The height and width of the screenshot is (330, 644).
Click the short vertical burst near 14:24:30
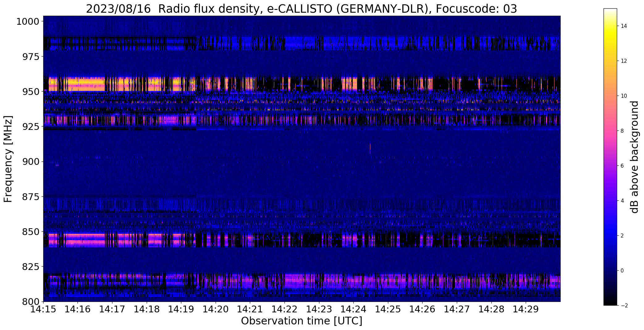pos(370,148)
